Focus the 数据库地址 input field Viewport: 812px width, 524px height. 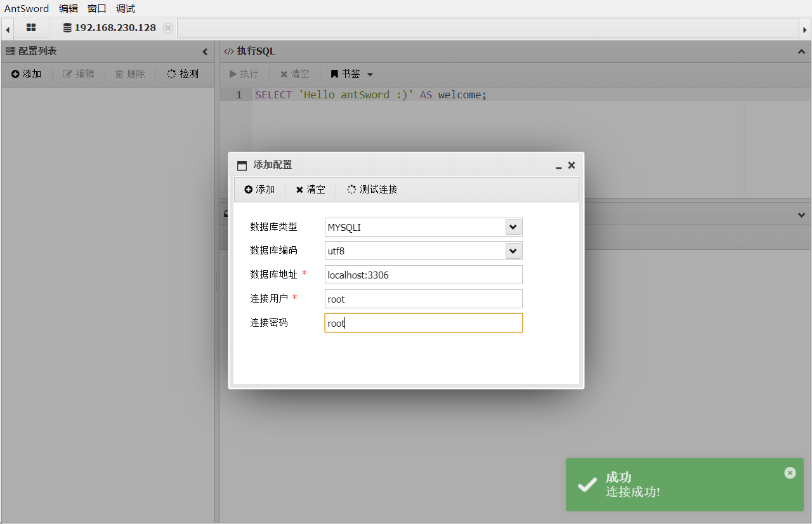(x=424, y=275)
